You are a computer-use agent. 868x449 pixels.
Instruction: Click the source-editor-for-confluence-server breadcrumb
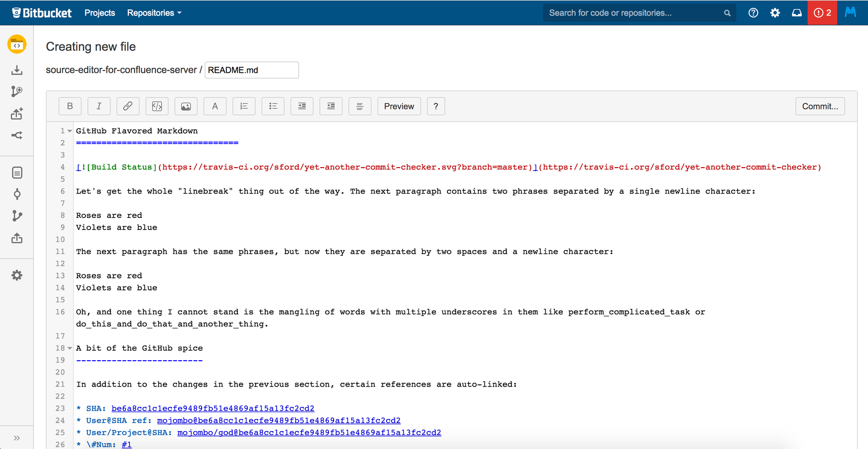[121, 70]
